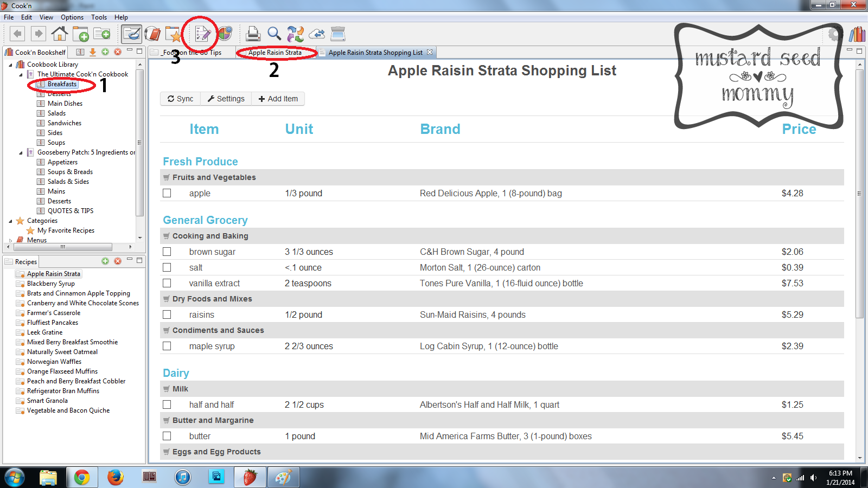Click the cloud sync icon

pyautogui.click(x=317, y=34)
